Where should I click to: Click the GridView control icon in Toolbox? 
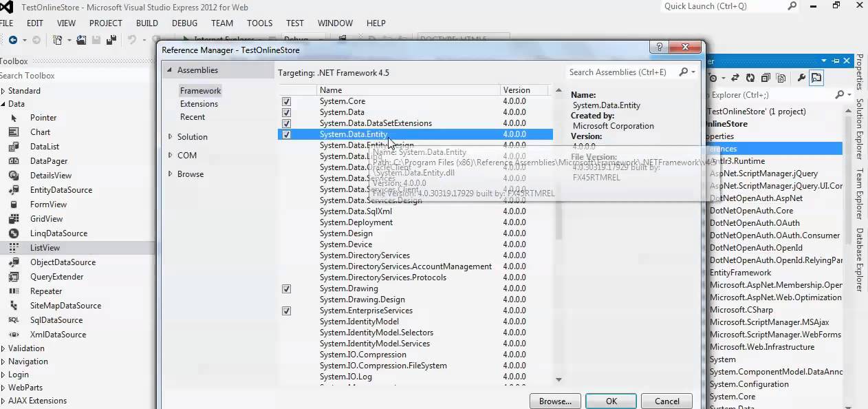coord(14,219)
